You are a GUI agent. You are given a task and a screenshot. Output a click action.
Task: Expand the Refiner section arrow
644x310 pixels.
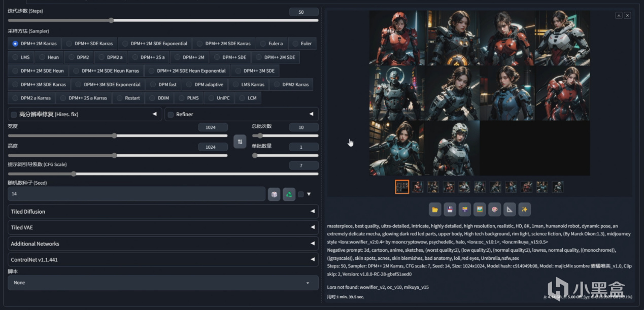pos(311,114)
